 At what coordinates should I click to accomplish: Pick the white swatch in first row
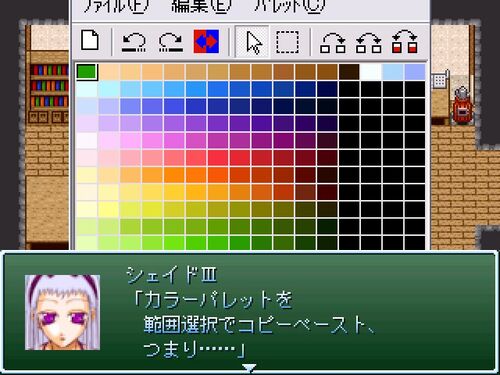click(x=370, y=72)
